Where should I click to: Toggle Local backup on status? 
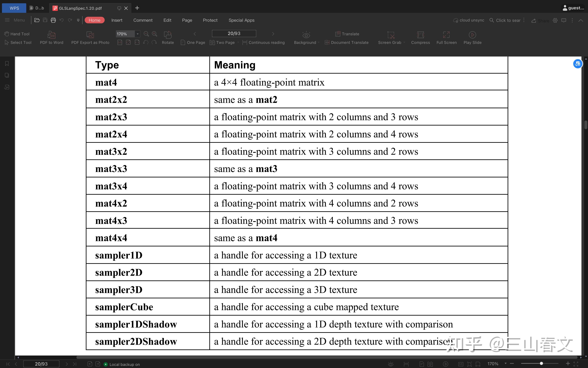tap(122, 364)
